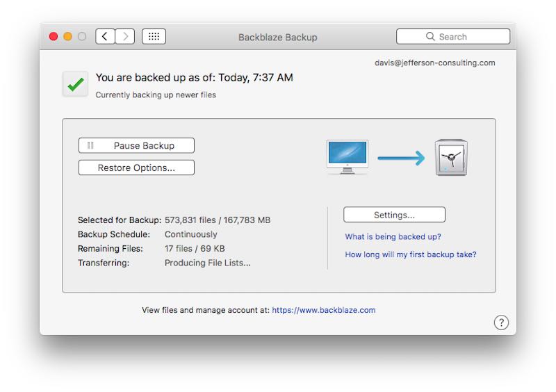
Task: Click the 'Backup Schedule:' label
Action: [x=114, y=234]
